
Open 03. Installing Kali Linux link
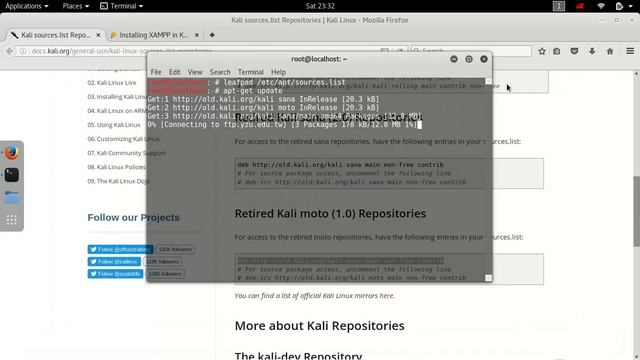[117, 97]
